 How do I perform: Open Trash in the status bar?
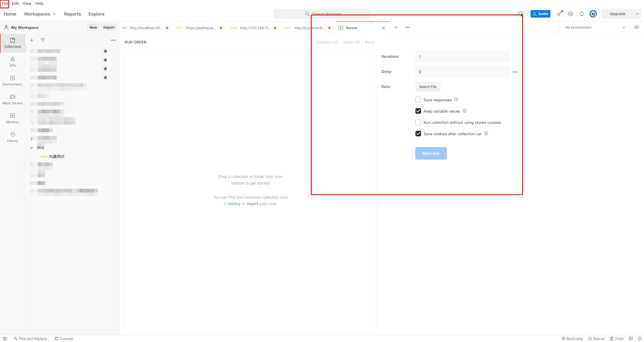617,338
